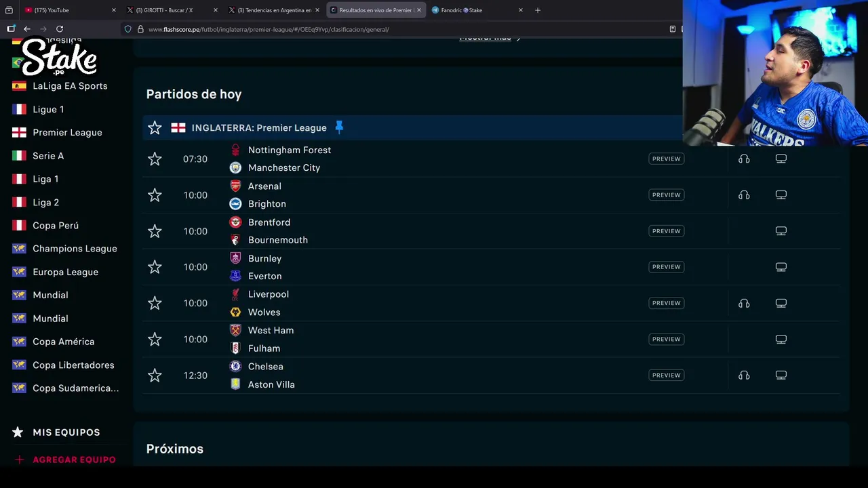Screen dimensions: 868x488
Task: Click the browser back arrow
Action: [x=26, y=29]
